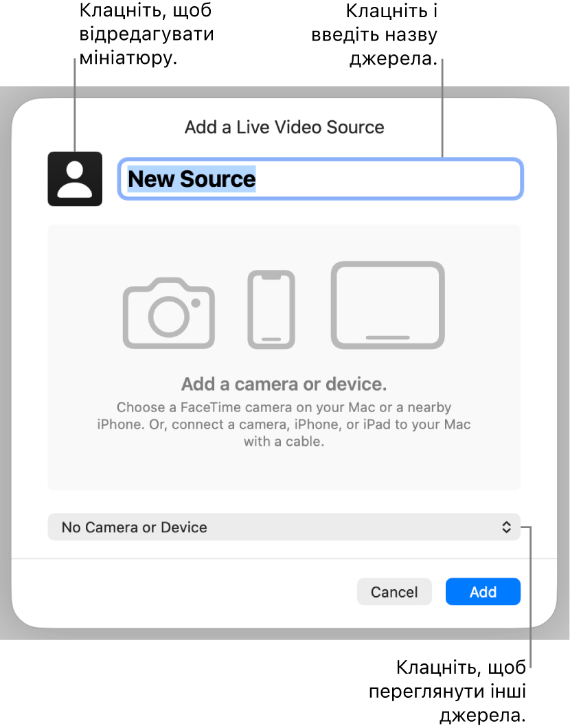The image size is (570, 728).
Task: Click the "Add a Live Video Source" title
Action: point(284,127)
